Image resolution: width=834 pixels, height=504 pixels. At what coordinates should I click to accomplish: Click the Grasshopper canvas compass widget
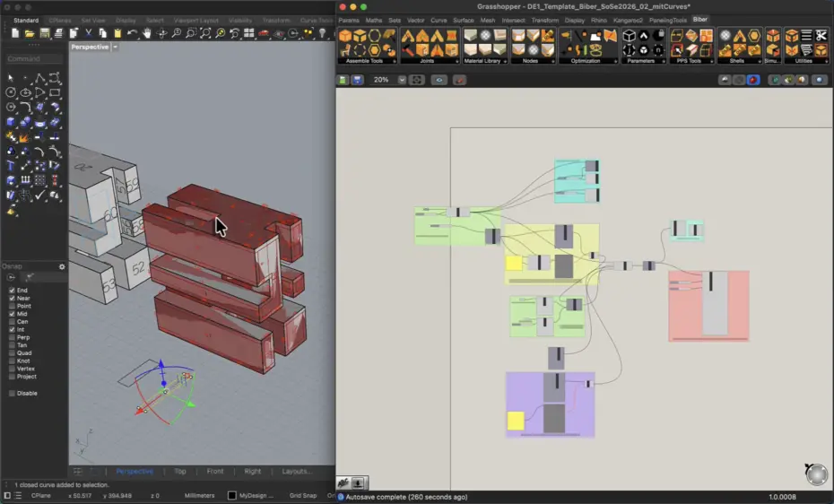point(816,474)
